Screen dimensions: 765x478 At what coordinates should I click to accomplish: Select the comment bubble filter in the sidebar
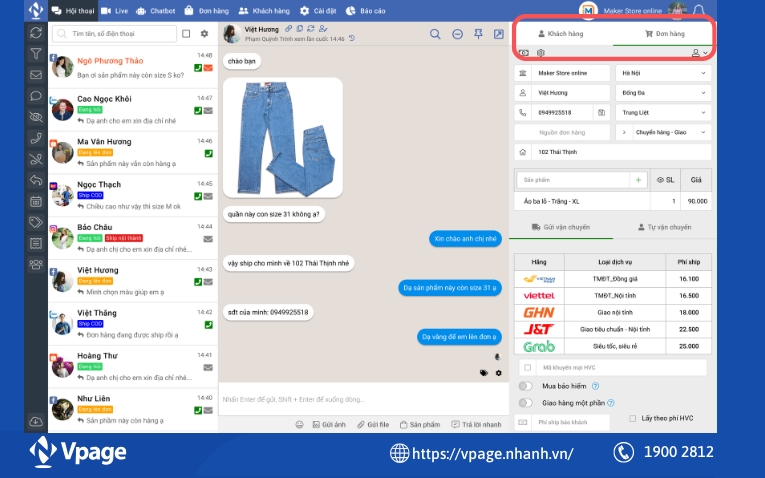[36, 96]
